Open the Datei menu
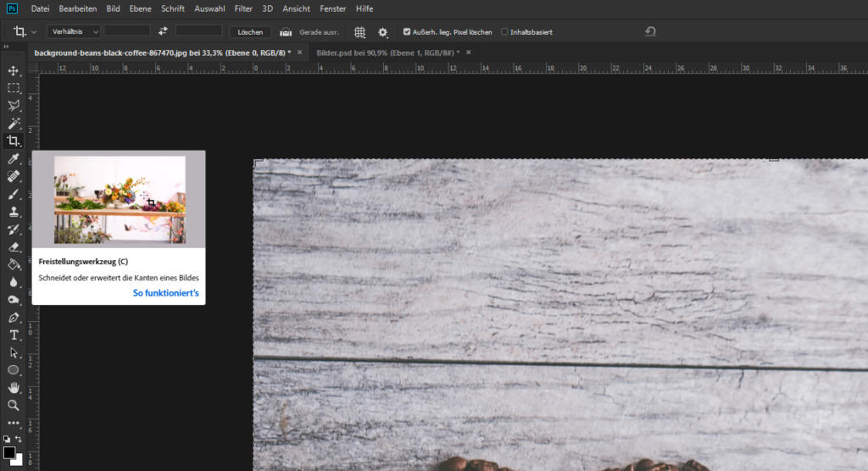Screen dimensions: 868x471 click(x=40, y=8)
